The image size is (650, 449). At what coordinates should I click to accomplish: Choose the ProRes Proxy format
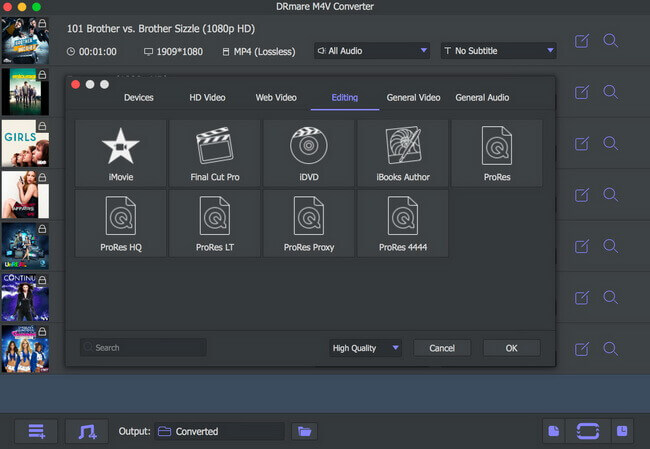point(309,223)
